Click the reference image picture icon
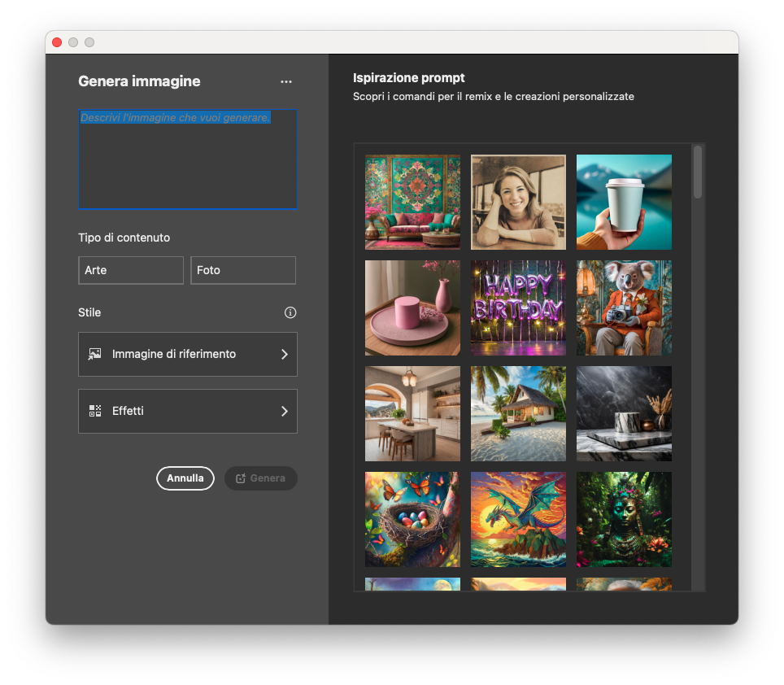This screenshot has height=685, width=784. click(95, 354)
